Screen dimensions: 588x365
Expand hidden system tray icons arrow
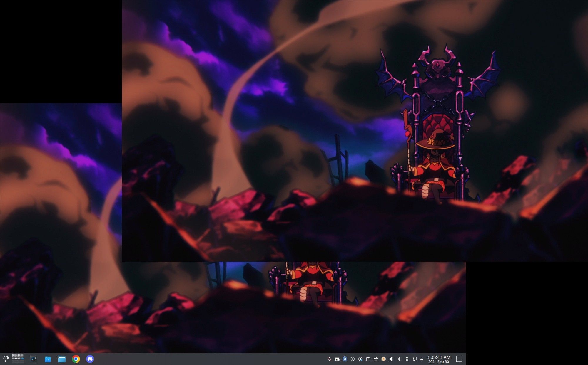[x=422, y=359]
